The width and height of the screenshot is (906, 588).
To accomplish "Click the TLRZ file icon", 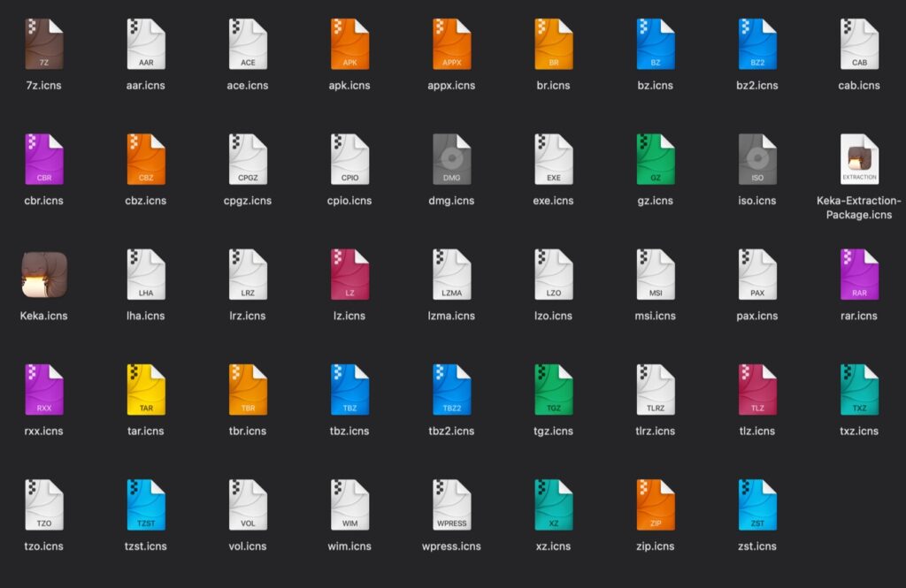I will pyautogui.click(x=656, y=389).
